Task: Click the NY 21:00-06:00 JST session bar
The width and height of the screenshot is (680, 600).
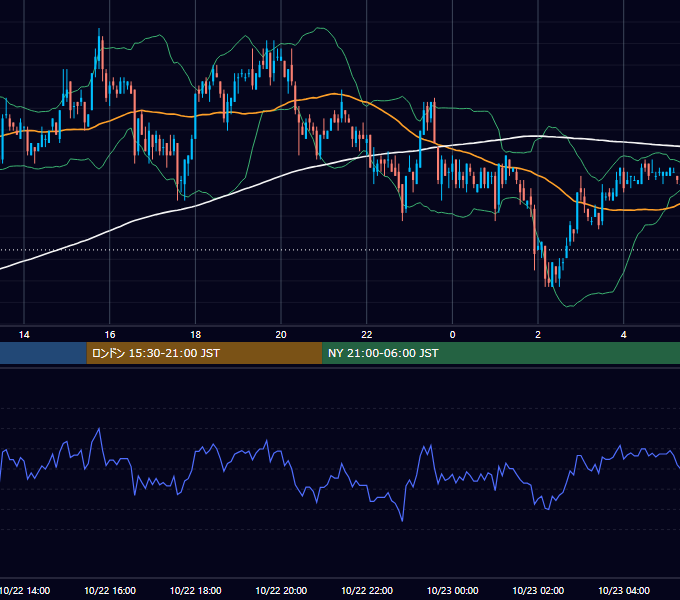Action: click(x=501, y=353)
